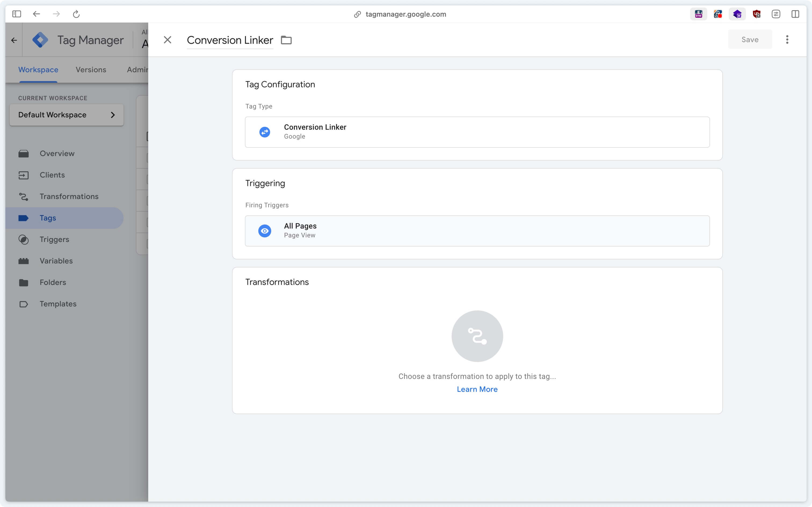This screenshot has height=507, width=812.
Task: Click the tagmanager.google.com address bar
Action: point(406,14)
